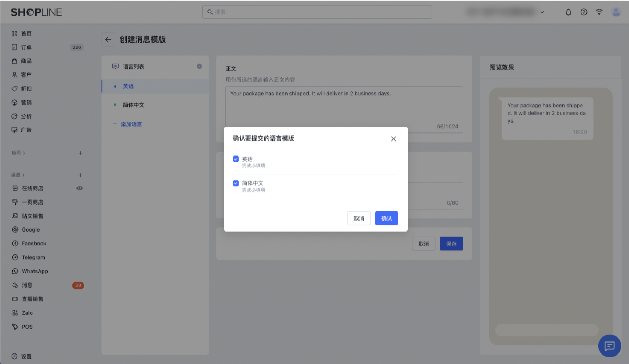The image size is (629, 364).
Task: Click the 在线商店 online store icon
Action: click(x=15, y=188)
